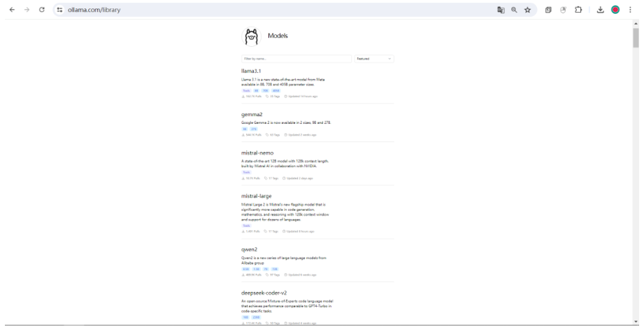This screenshot has width=644, height=329.
Task: Click Updated 8 hours ago under mistral-large
Action: [298, 232]
